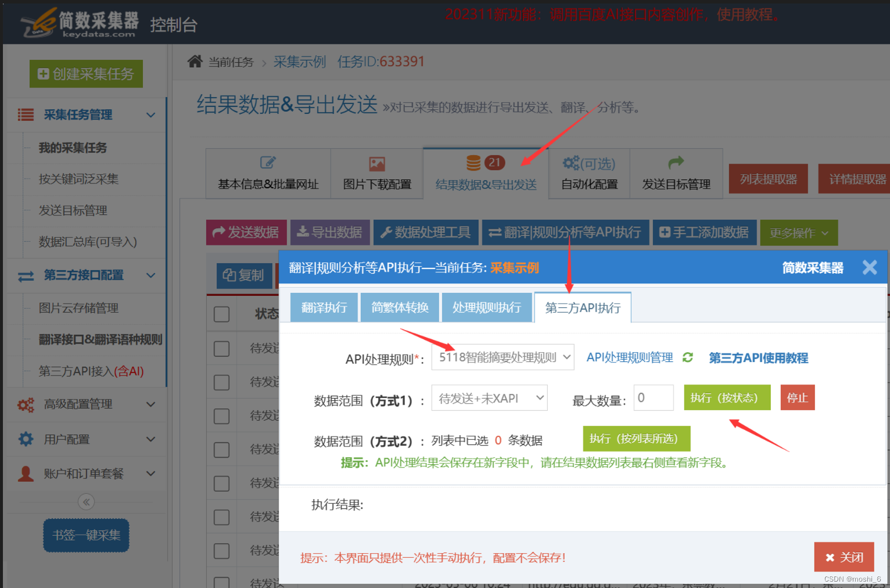890x588 pixels.
Task: Click 翻译|规则分析等API执行 button
Action: [x=566, y=232]
